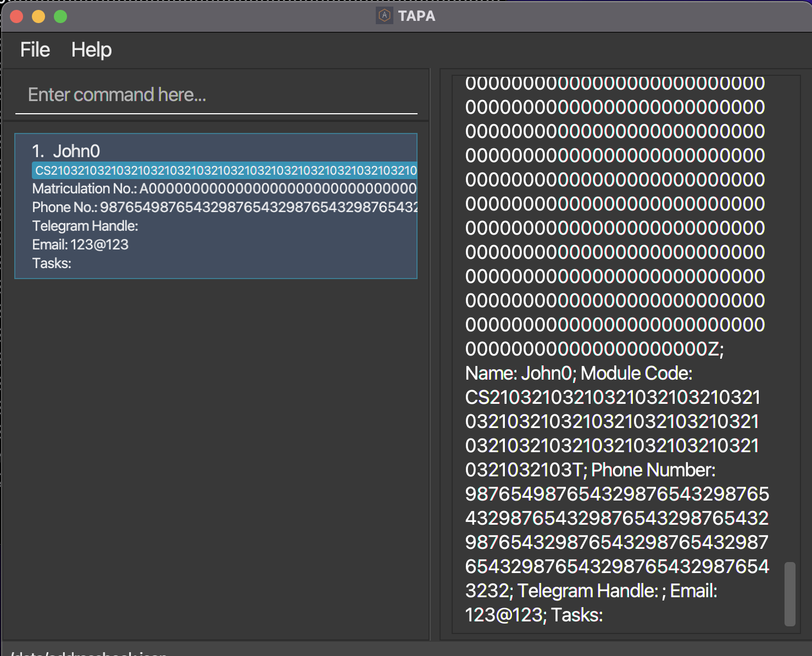This screenshot has width=812, height=656.
Task: Click the CS2103 module code tag
Action: (225, 170)
